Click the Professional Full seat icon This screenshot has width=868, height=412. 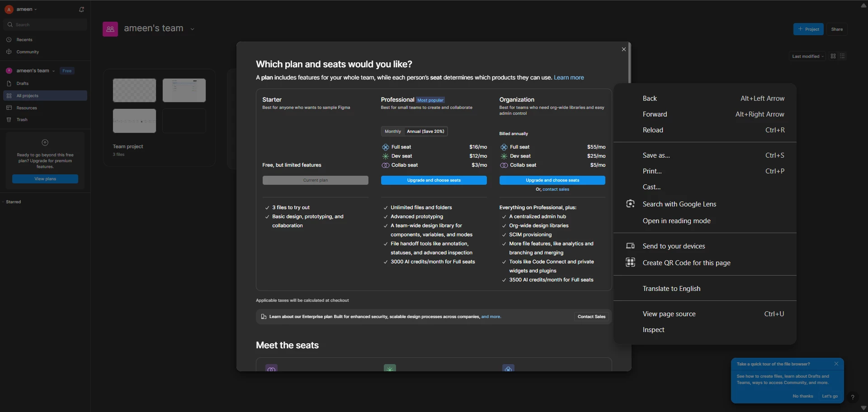pyautogui.click(x=386, y=147)
